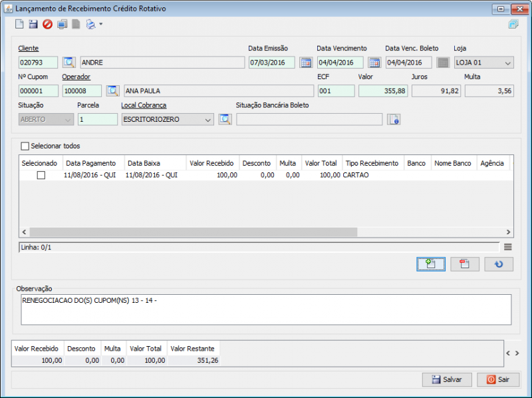Click the ANDRE client name field

[162, 63]
